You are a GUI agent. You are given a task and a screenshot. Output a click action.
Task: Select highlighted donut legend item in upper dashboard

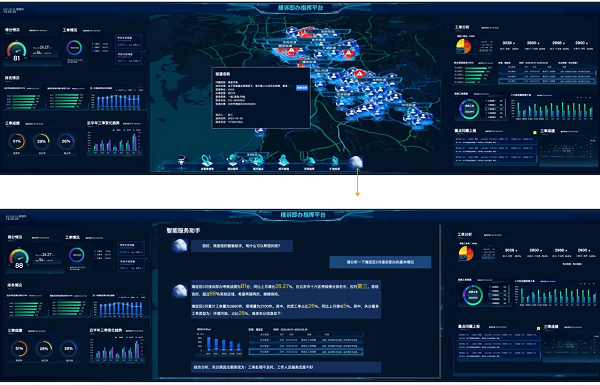494,109
